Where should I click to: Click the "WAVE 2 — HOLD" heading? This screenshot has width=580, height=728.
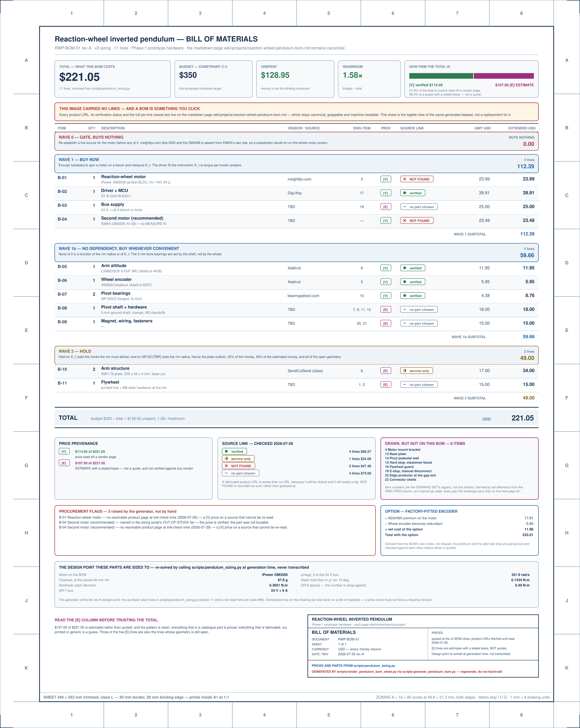tap(75, 351)
